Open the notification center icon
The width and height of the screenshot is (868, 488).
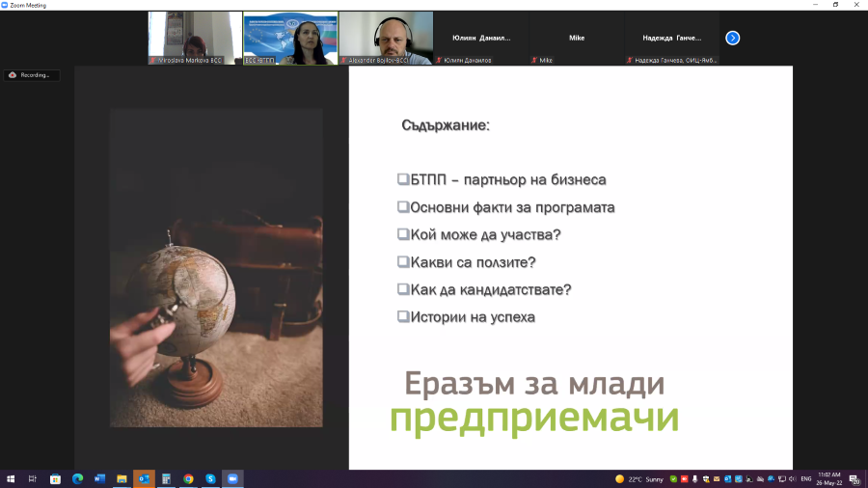(855, 479)
